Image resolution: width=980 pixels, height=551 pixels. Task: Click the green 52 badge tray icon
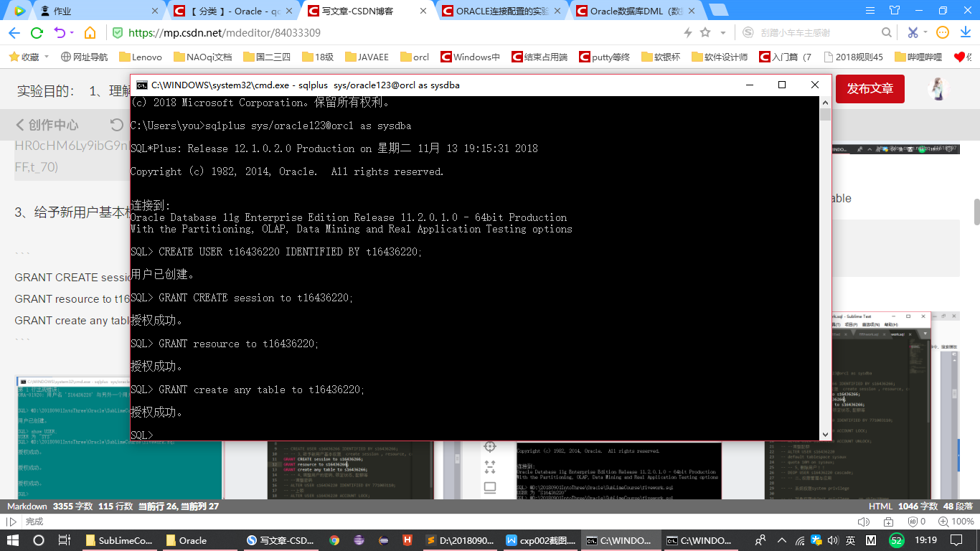[896, 540]
